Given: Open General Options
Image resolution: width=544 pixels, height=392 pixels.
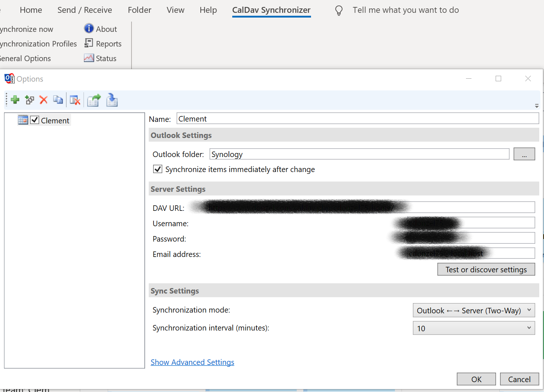Looking at the screenshot, I should (x=25, y=58).
